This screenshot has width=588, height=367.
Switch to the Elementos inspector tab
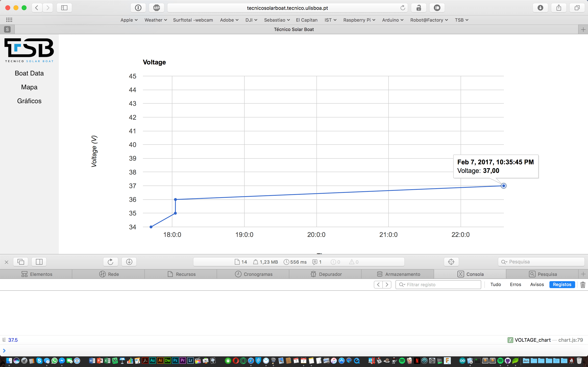point(37,274)
